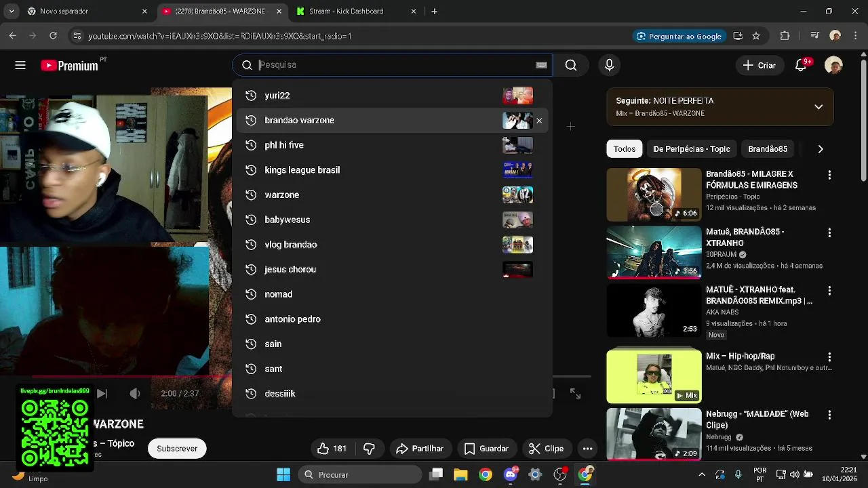868x488 pixels.
Task: Show hidden system tray icons
Action: click(x=702, y=474)
